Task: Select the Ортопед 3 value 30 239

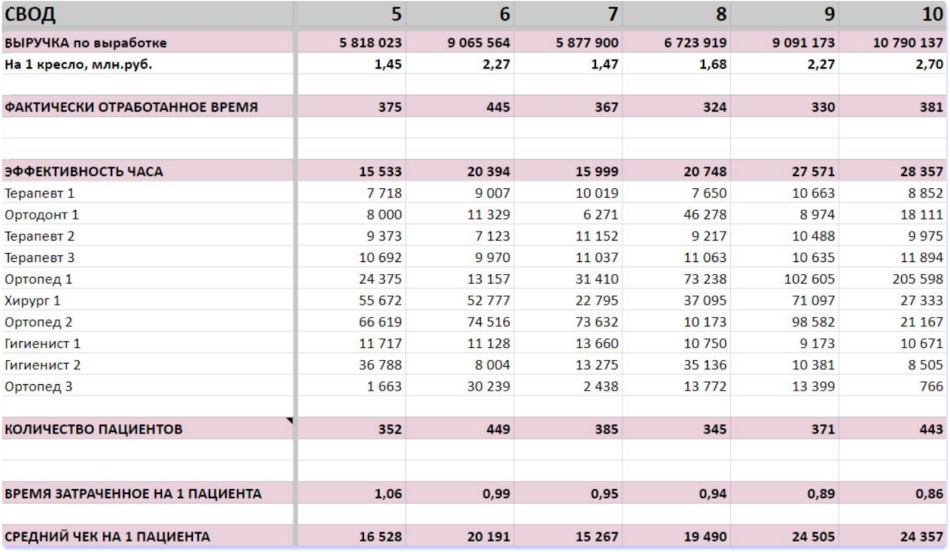Action: pos(489,386)
